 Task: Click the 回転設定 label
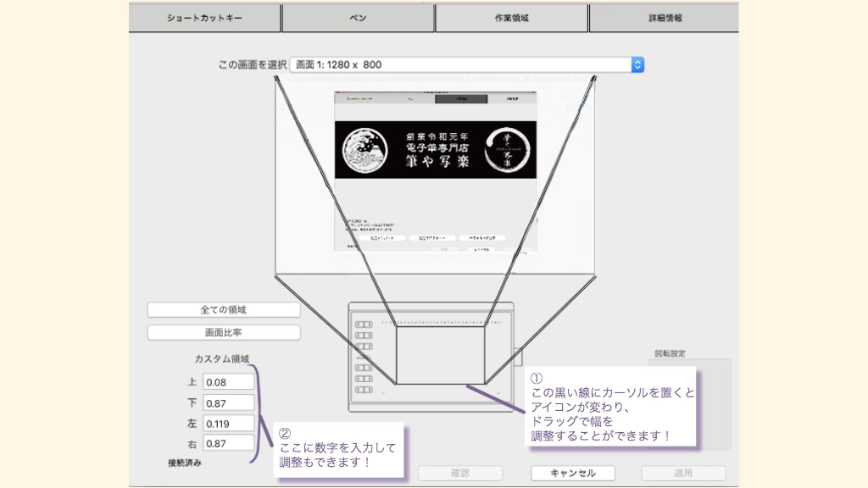[670, 353]
